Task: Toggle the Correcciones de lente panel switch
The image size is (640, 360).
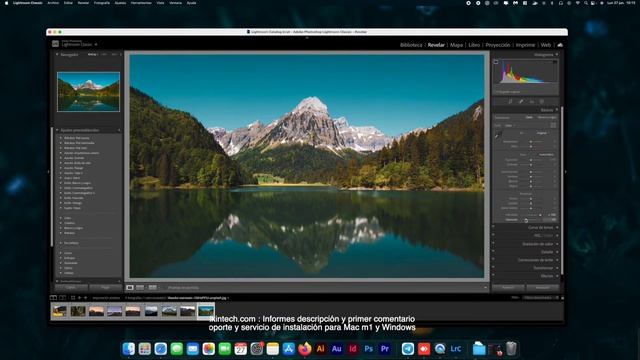Action: tap(493, 260)
